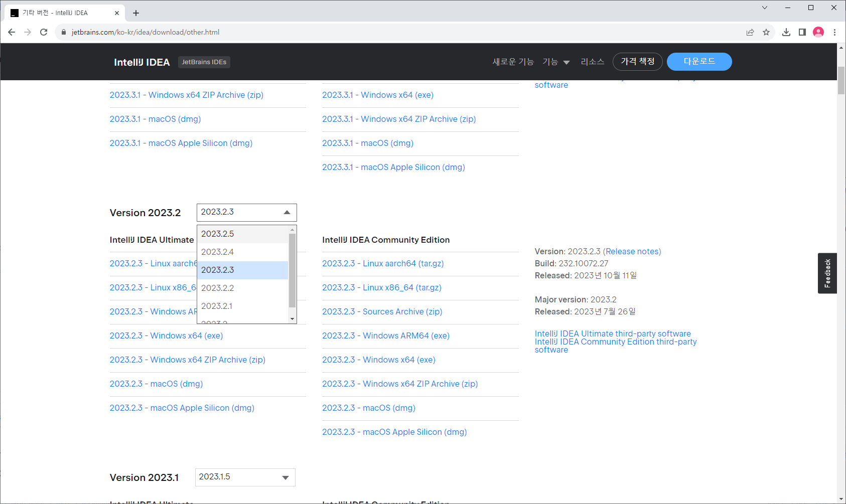
Task: Download Community 2023.2.3 macOS Apple Silicon
Action: [x=394, y=432]
